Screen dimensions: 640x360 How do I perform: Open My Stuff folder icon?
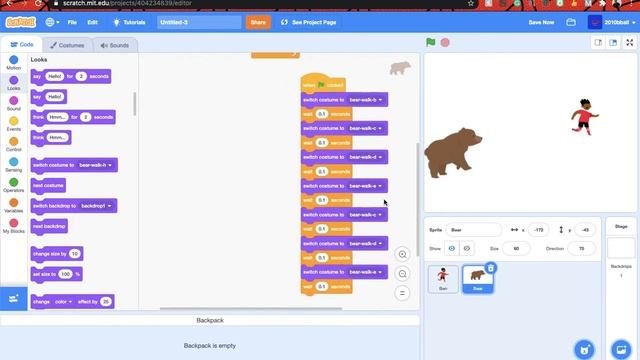(571, 22)
